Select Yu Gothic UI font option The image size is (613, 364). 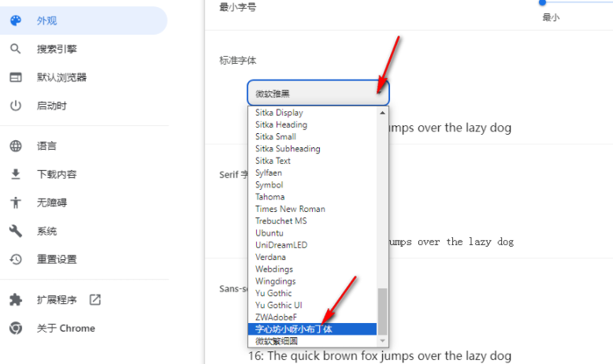pos(312,306)
